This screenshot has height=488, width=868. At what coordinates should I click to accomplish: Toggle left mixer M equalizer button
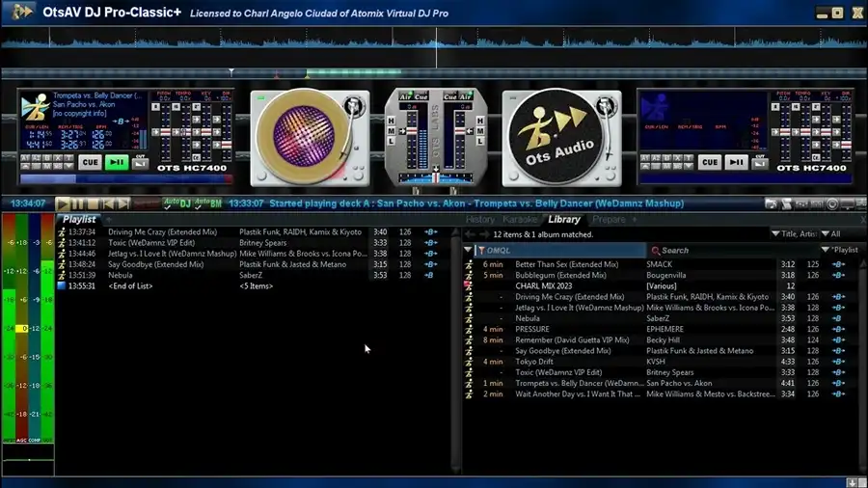[x=392, y=131]
